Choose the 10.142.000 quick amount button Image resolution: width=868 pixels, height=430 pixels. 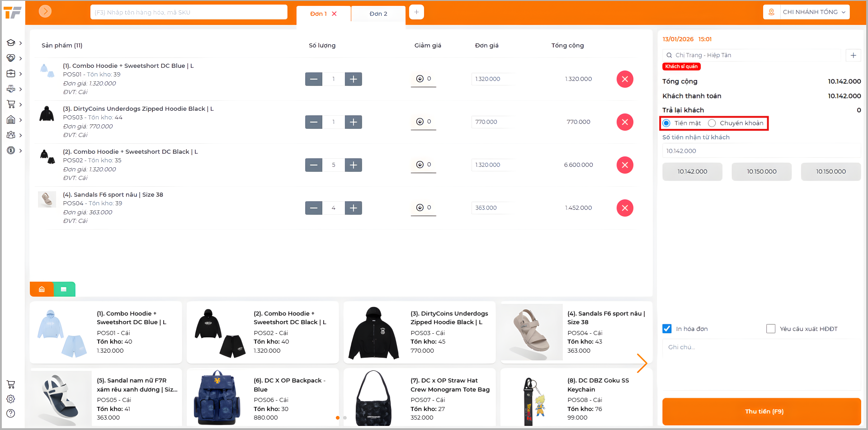coord(692,172)
